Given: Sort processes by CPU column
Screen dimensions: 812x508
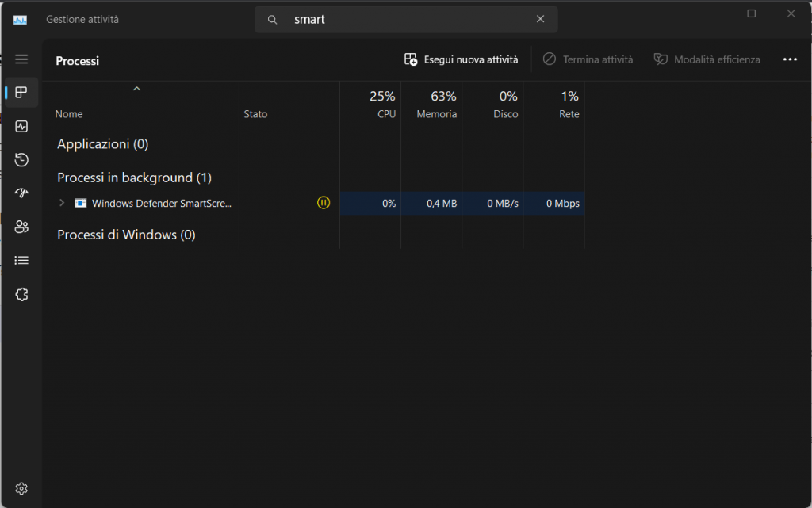Looking at the screenshot, I should (382, 104).
